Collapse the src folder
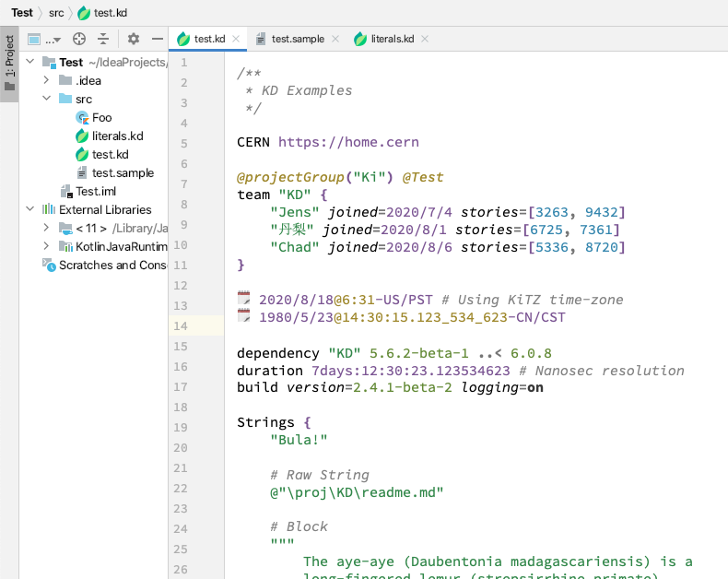Viewport: 728px width, 579px height. pos(46,99)
